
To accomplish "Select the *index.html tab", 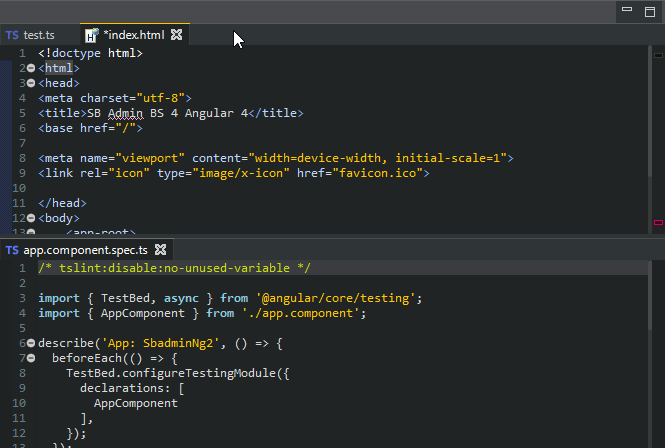I will [134, 35].
